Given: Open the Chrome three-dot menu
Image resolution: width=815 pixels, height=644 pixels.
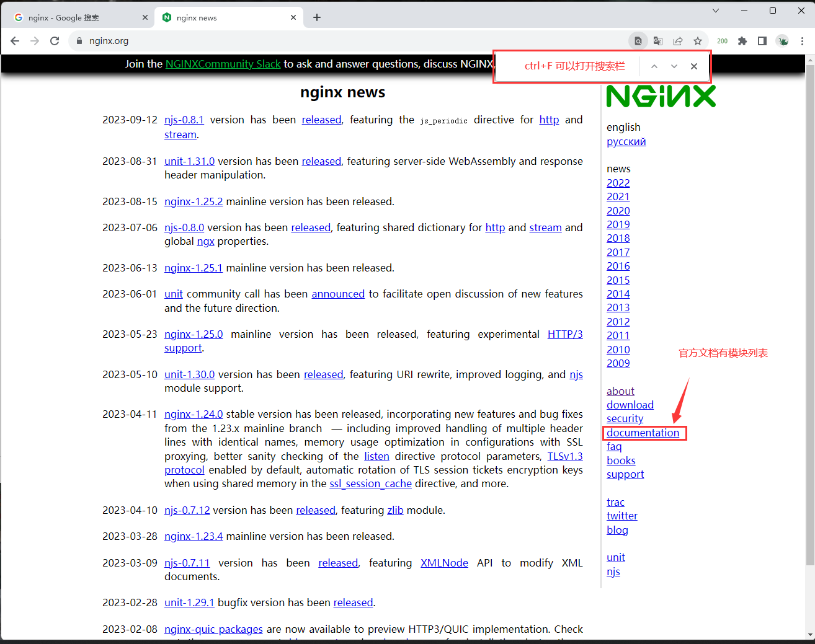Looking at the screenshot, I should click(803, 41).
